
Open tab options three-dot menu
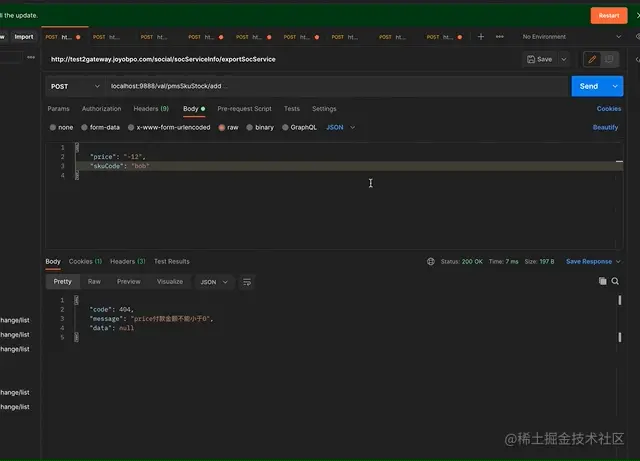500,37
